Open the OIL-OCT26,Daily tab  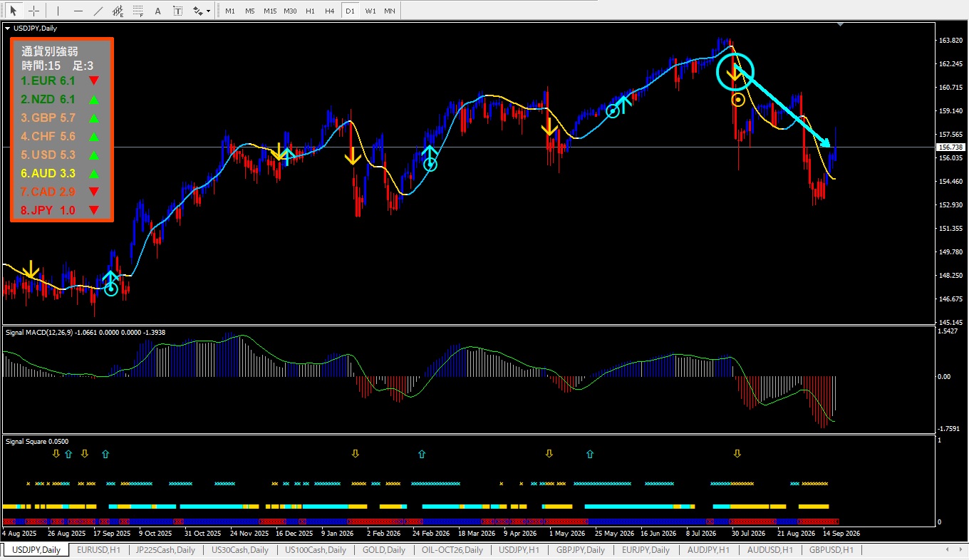[452, 550]
